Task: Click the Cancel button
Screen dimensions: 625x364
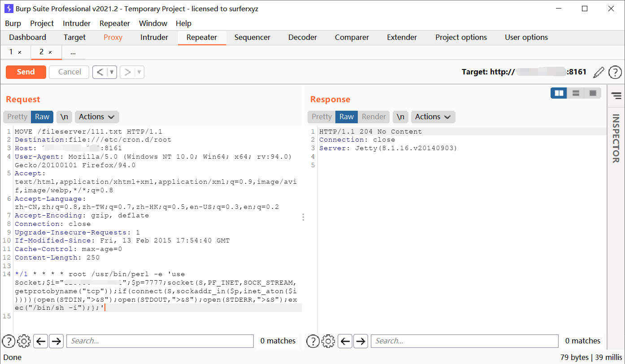Action: 69,72
